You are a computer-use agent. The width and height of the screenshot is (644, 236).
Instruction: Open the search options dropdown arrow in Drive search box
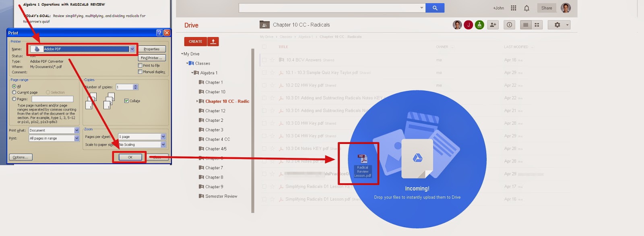(421, 8)
